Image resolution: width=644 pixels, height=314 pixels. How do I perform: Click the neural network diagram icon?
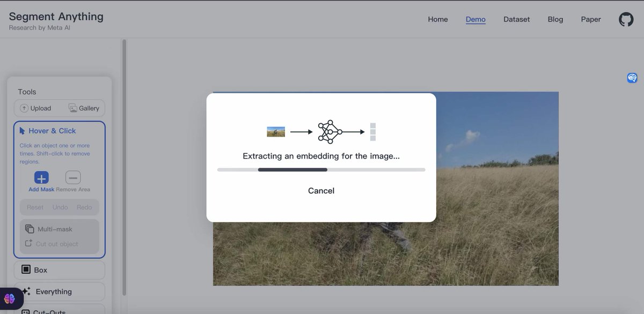[x=330, y=132]
